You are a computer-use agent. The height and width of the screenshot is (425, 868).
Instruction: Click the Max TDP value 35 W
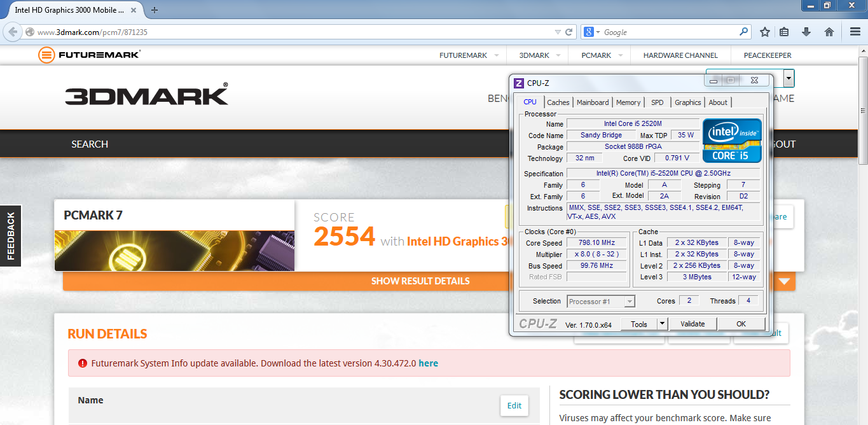(x=685, y=135)
